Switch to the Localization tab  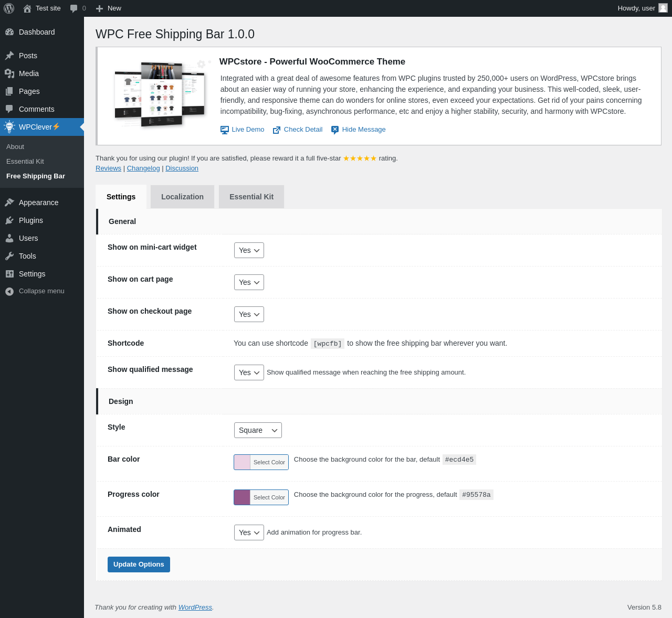tap(182, 197)
